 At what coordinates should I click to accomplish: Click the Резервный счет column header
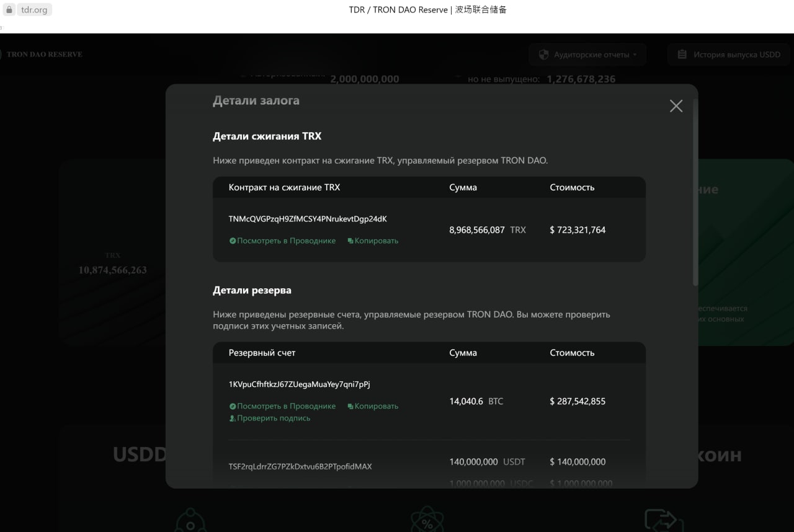(262, 353)
